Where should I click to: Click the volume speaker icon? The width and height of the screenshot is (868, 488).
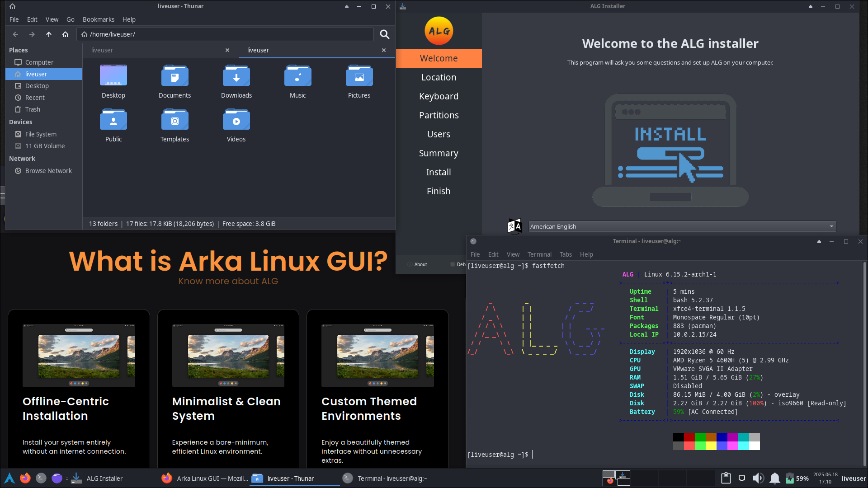coord(758,478)
